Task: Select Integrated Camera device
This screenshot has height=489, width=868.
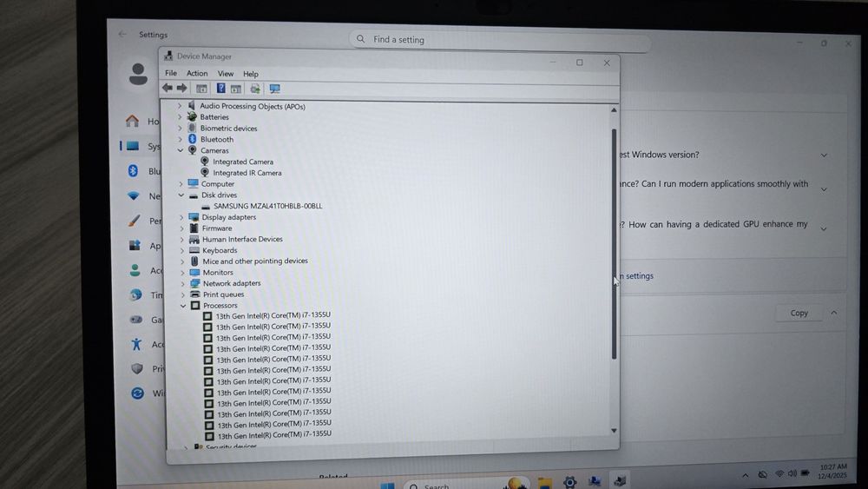Action: tap(243, 162)
